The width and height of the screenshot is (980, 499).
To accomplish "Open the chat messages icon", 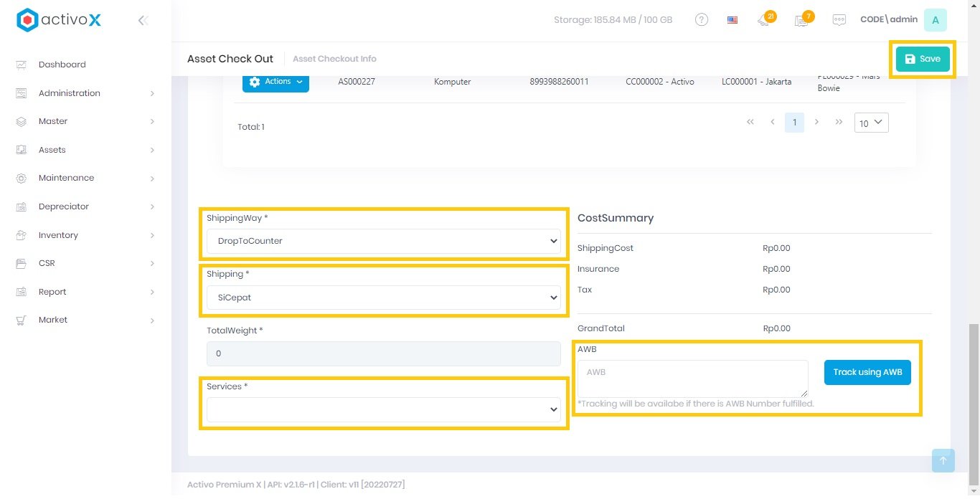I will click(x=839, y=20).
